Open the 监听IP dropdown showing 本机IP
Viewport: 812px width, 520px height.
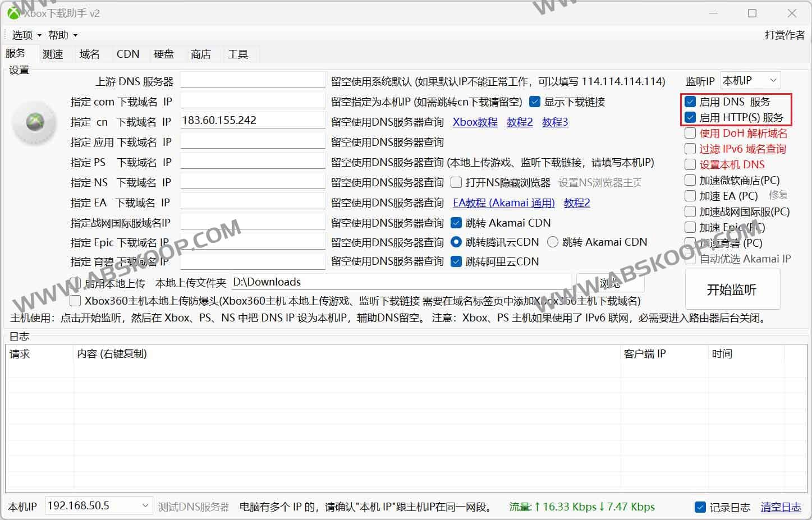[773, 80]
